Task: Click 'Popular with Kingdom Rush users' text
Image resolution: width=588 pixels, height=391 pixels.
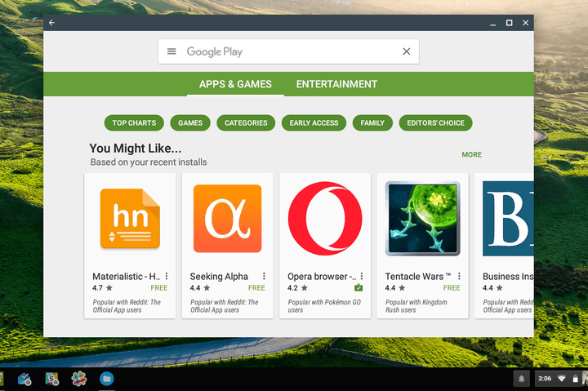Action: pos(416,306)
